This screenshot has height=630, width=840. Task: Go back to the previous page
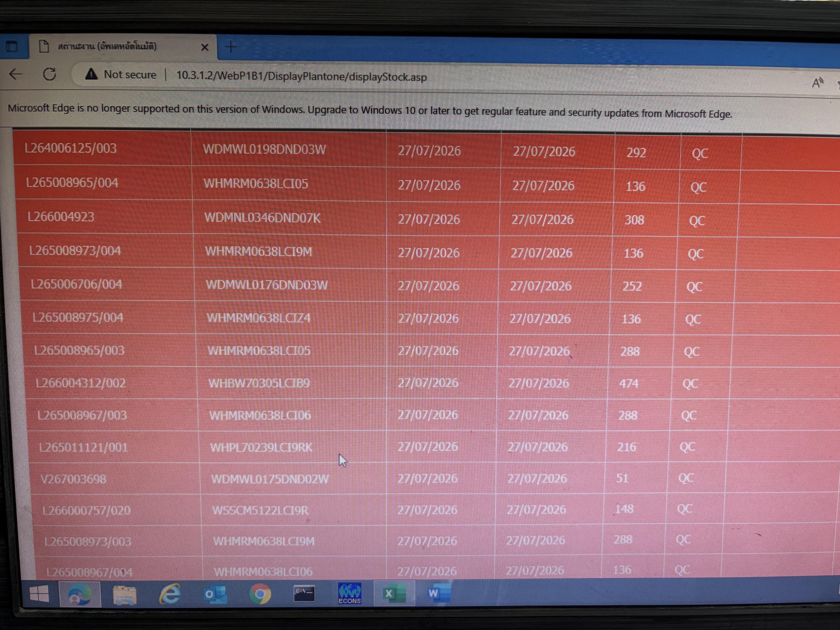coord(16,74)
